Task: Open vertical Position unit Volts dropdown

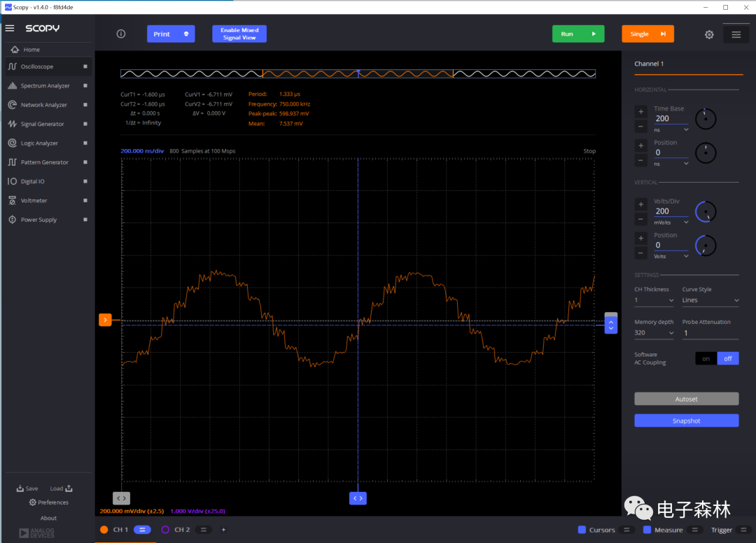Action: pos(671,256)
